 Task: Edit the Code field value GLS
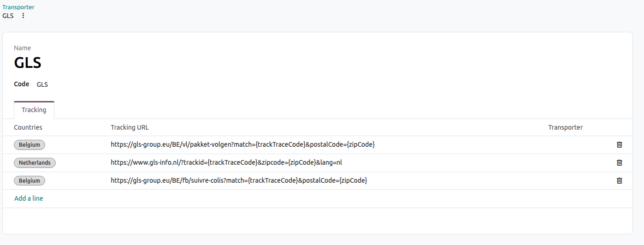tap(42, 84)
